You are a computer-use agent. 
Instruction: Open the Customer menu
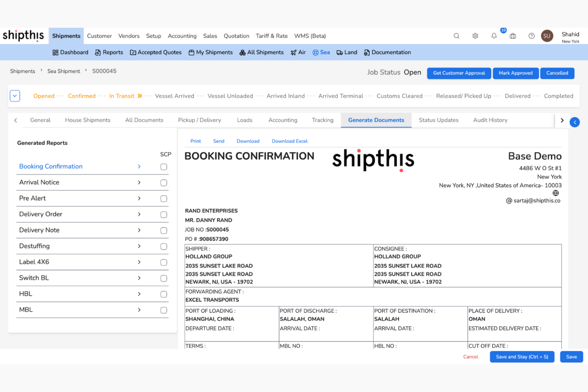coord(99,36)
